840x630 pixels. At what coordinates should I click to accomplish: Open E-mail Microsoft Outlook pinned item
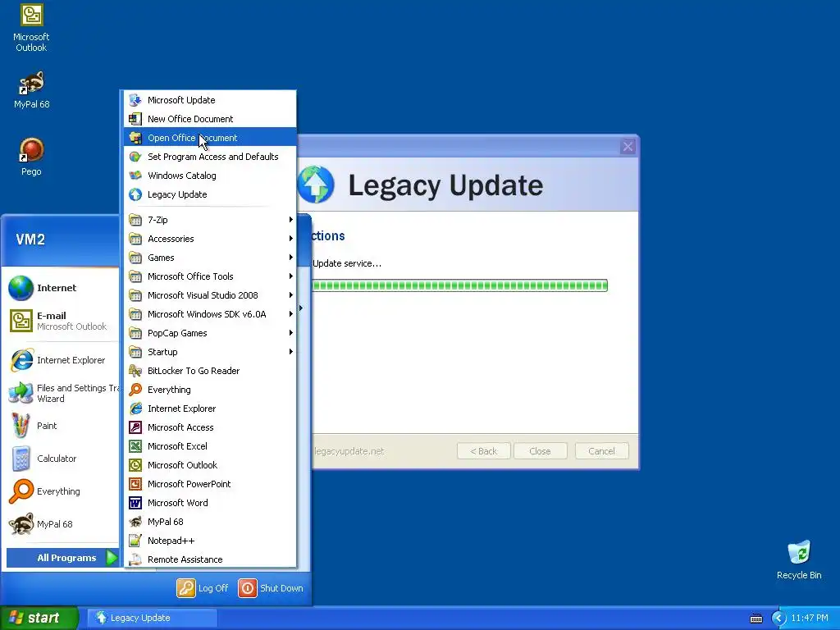pyautogui.click(x=62, y=321)
